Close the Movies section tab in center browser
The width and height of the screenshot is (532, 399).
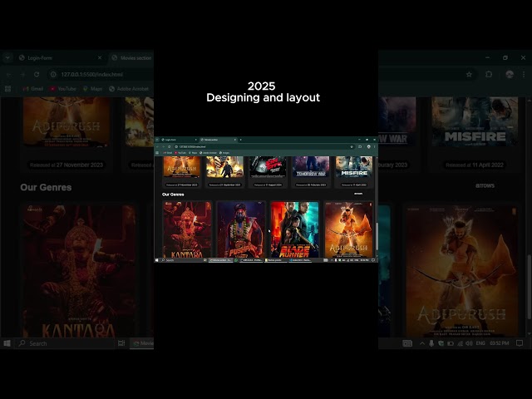click(x=234, y=140)
